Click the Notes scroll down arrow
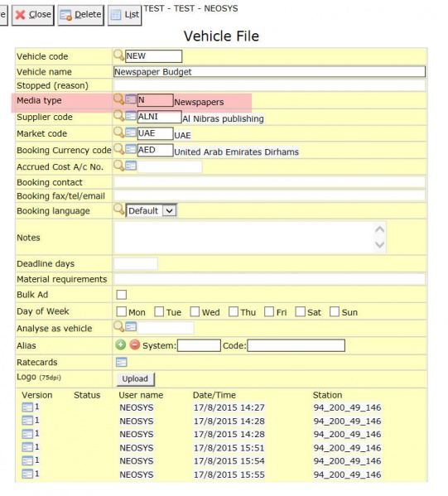The width and height of the screenshot is (448, 496). (379, 244)
